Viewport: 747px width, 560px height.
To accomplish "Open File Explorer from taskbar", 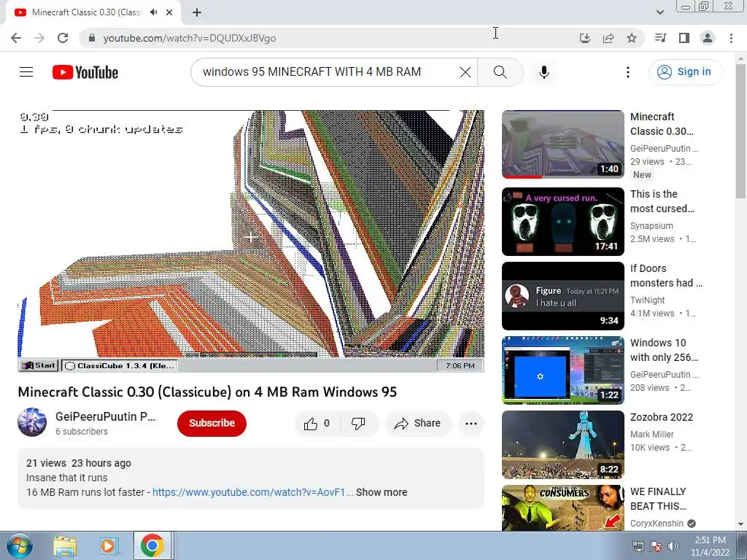I will 65,546.
